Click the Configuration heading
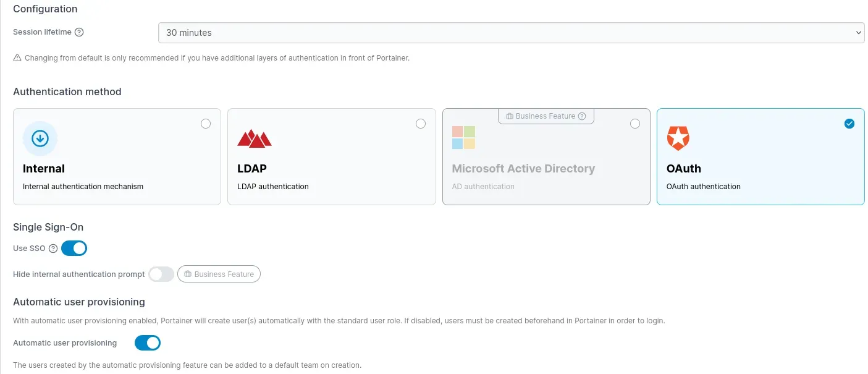This screenshot has height=374, width=868. coord(45,9)
